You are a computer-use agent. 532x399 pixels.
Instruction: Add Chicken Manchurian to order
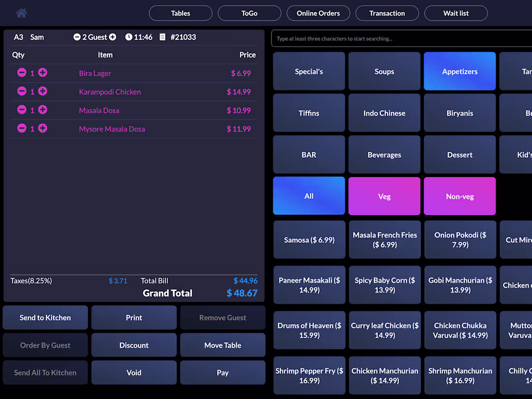tap(385, 376)
